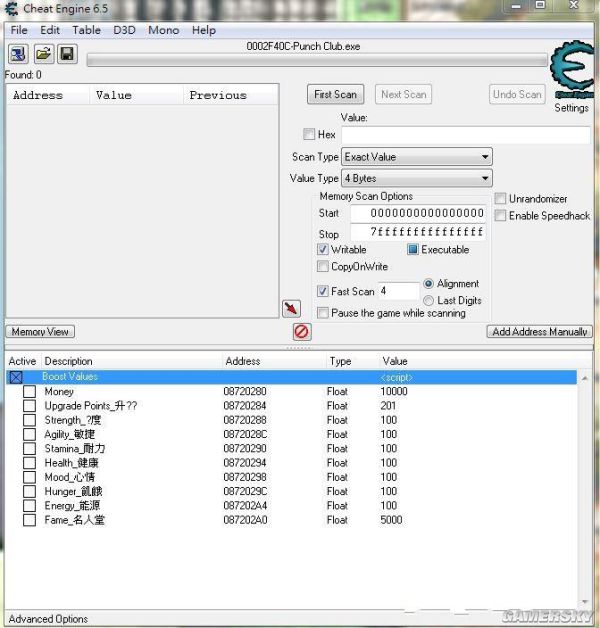Image resolution: width=600 pixels, height=628 pixels.
Task: Click the save floppy disk icon
Action: (67, 54)
